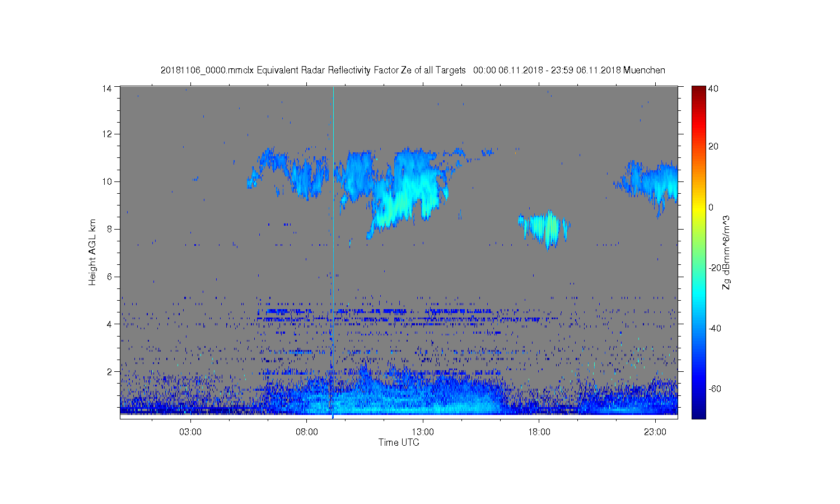
Task: Click the colorbar label '-60'
Action: (714, 389)
